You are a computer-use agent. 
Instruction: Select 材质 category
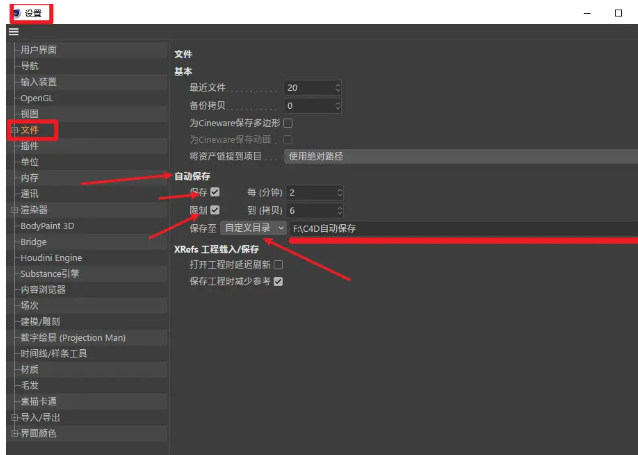pyautogui.click(x=29, y=370)
